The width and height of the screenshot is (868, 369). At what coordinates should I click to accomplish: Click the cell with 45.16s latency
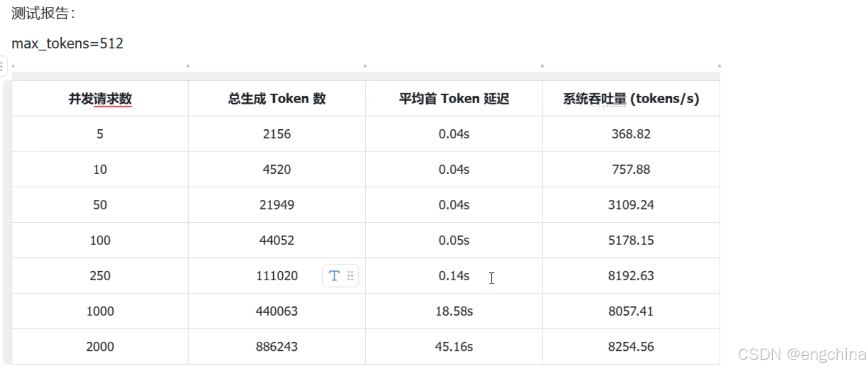pyautogui.click(x=454, y=347)
